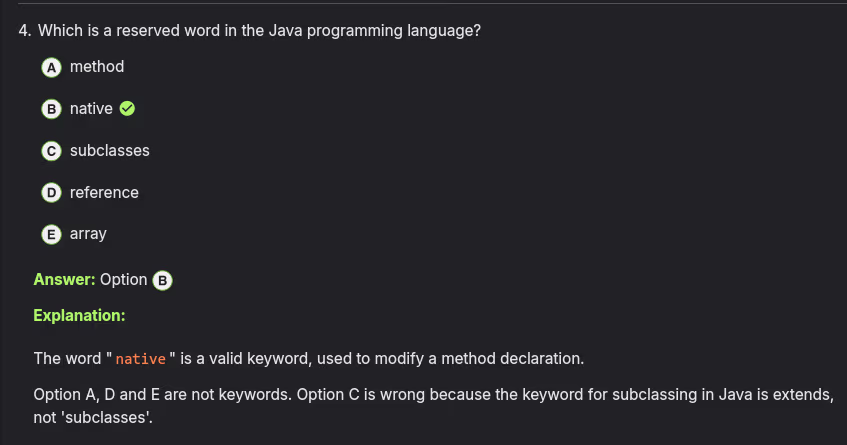847x445 pixels.
Task: Click the green "Explanation:" heading
Action: tap(79, 315)
